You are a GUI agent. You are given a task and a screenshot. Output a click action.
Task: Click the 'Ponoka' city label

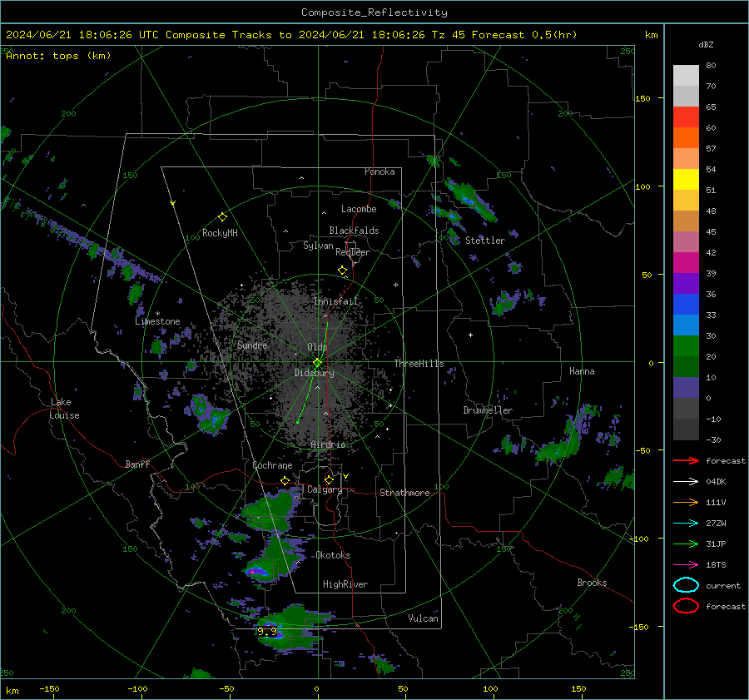click(379, 171)
